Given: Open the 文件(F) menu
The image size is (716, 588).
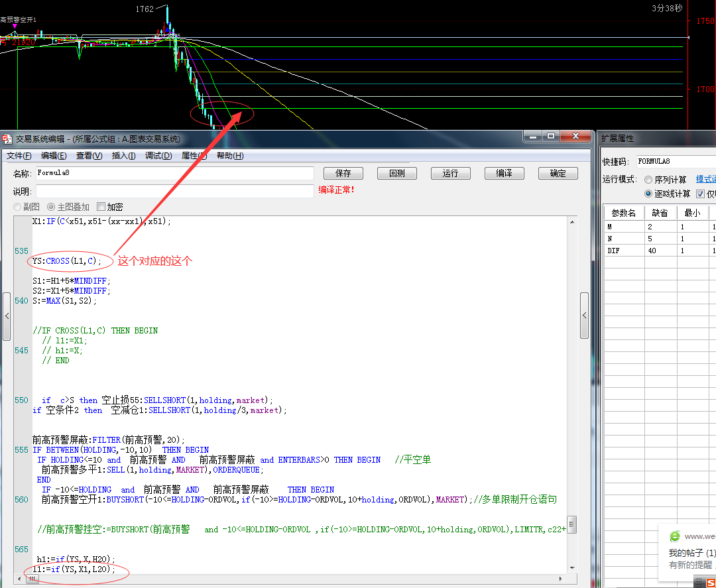Looking at the screenshot, I should [x=19, y=156].
